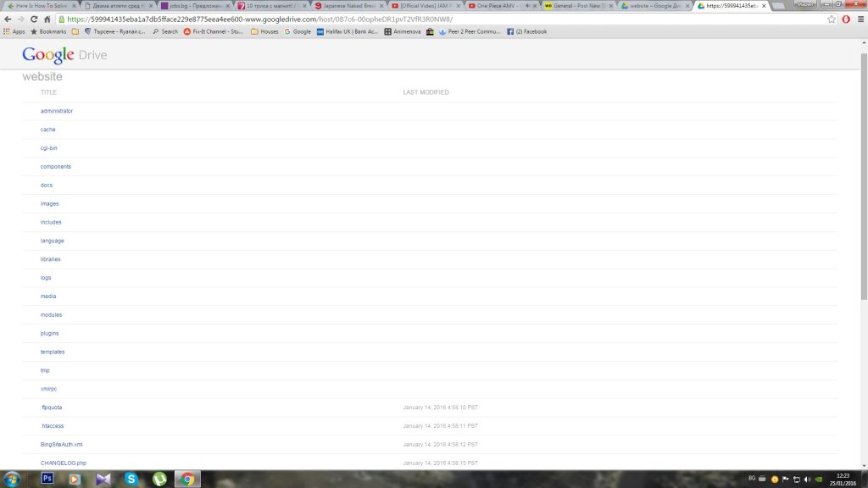
Task: Click the page vertical scrollbar thumb
Action: [x=864, y=177]
